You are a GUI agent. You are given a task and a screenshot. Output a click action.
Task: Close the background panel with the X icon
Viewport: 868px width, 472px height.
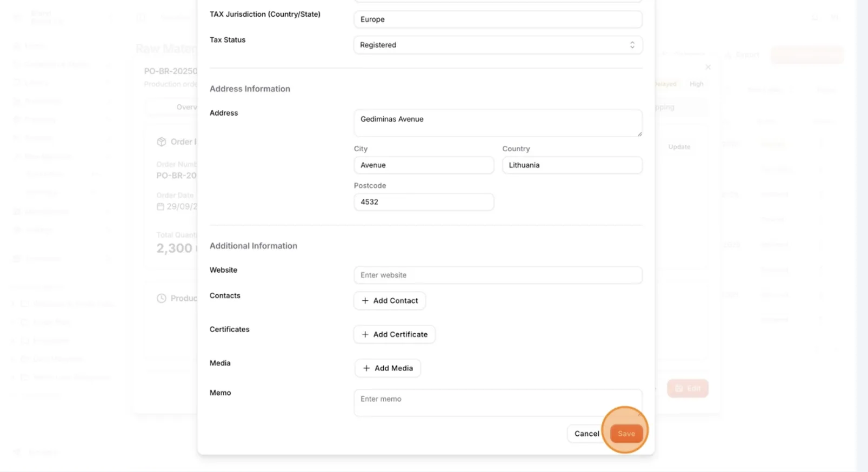point(708,67)
